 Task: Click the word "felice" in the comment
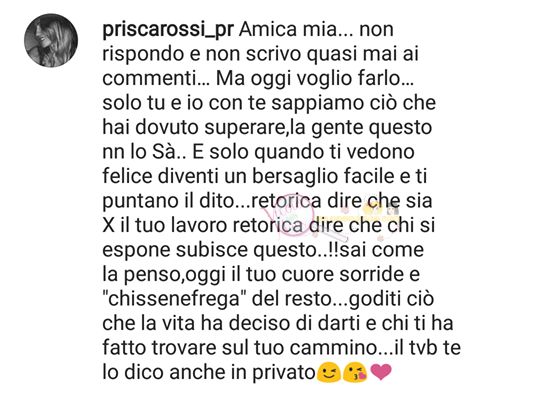point(127,176)
